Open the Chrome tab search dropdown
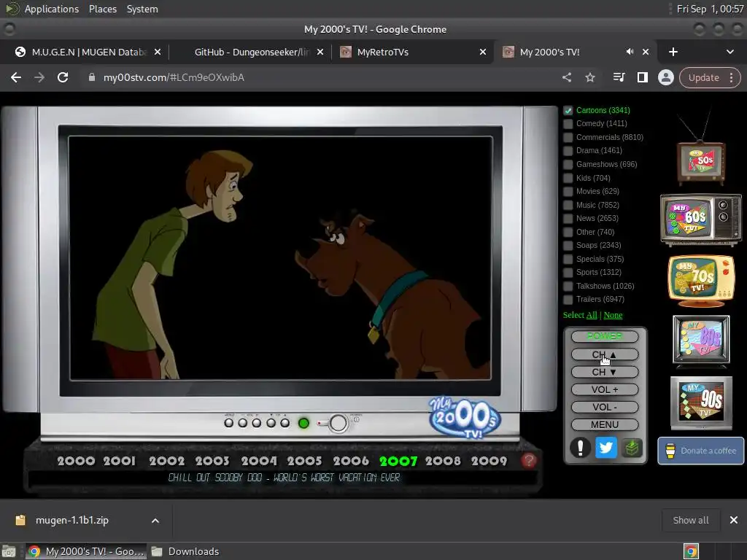 (x=729, y=52)
